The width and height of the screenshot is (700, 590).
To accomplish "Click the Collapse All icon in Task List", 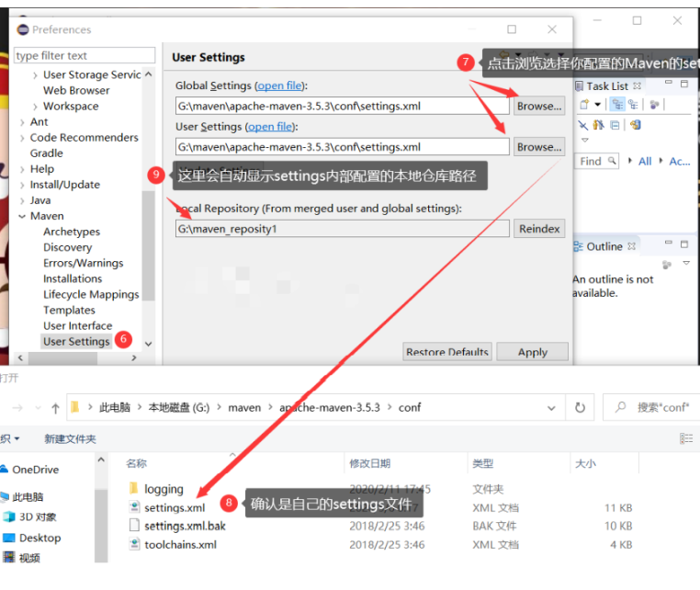I will coord(615,125).
